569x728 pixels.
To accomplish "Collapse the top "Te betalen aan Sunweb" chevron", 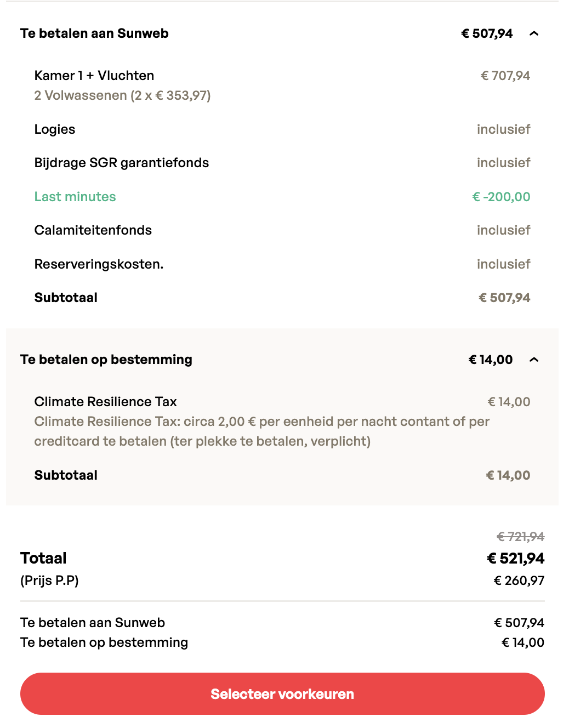I will point(534,34).
